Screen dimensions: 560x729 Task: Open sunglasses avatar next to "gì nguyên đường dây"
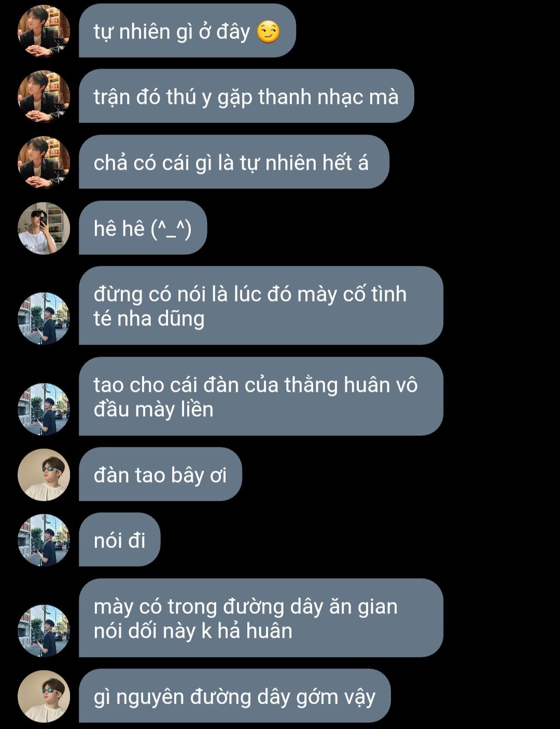click(44, 696)
